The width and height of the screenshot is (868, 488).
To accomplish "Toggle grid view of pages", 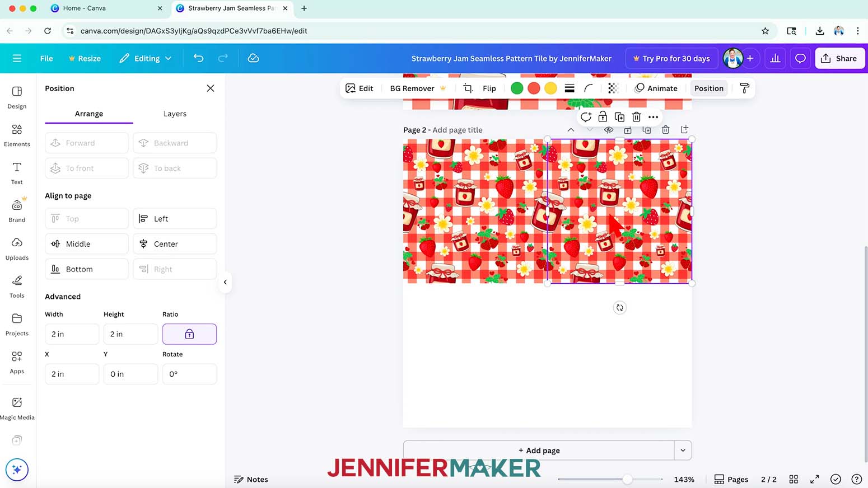I will pyautogui.click(x=794, y=480).
